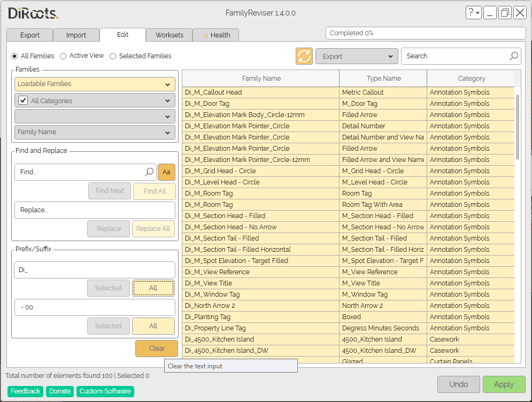Open the Family Name dropdown
Viewport: 532px width, 402px height.
(95, 132)
